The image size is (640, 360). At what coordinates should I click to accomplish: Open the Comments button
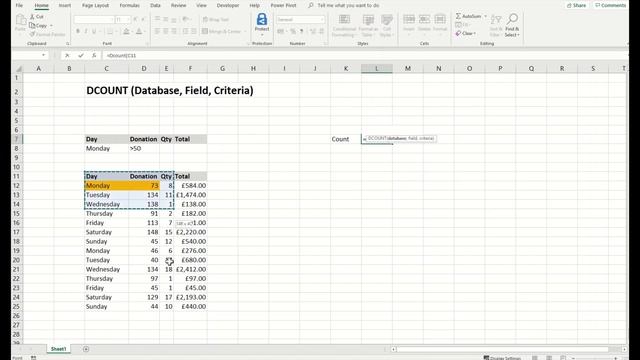611,5
